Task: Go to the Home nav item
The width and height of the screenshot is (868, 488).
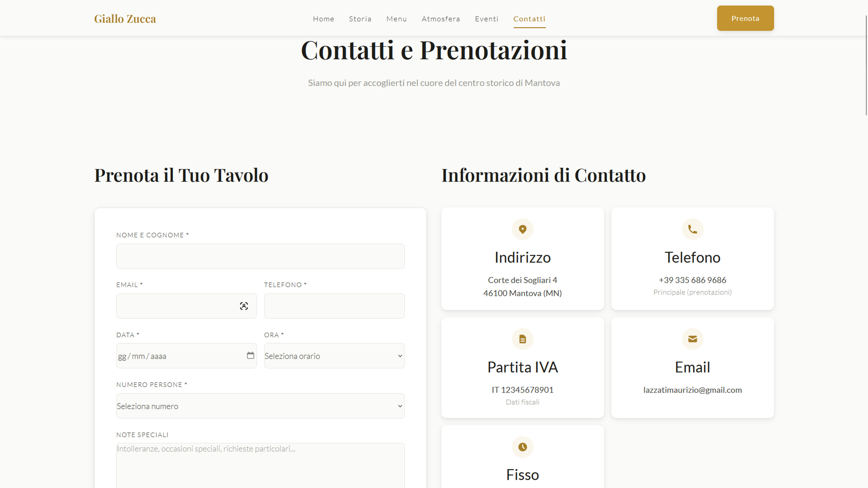Action: pos(323,19)
